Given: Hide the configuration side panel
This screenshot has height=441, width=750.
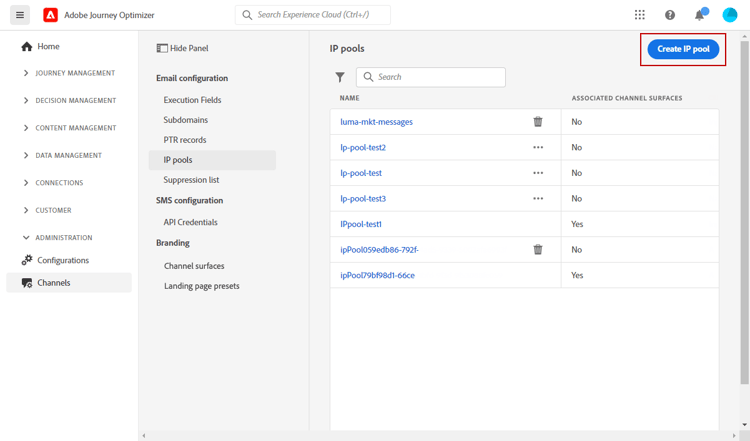Looking at the screenshot, I should click(x=183, y=48).
